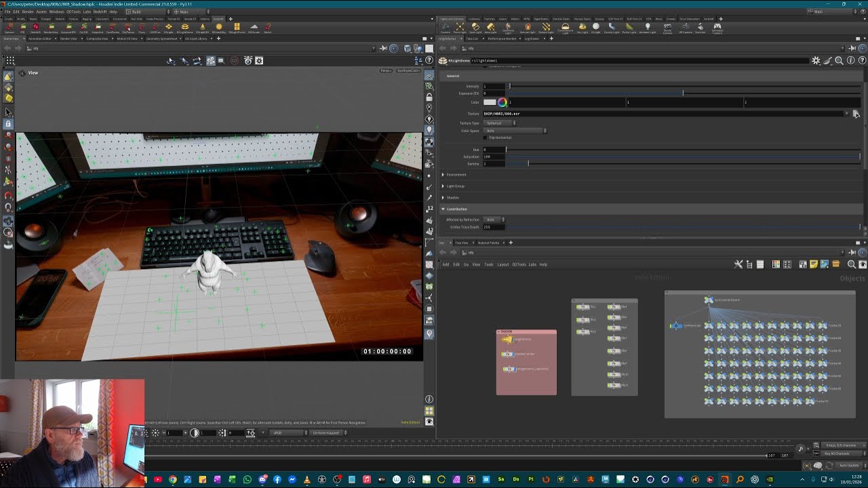The image size is (868, 488).
Task: Select the viewport arrow select tool
Action: pyautogui.click(x=8, y=113)
